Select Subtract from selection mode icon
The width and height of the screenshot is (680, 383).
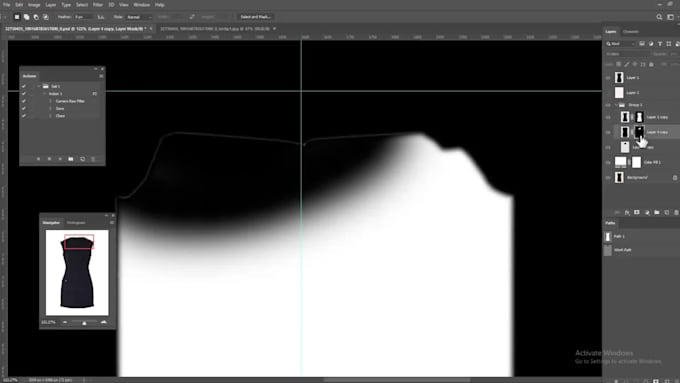[x=36, y=17]
